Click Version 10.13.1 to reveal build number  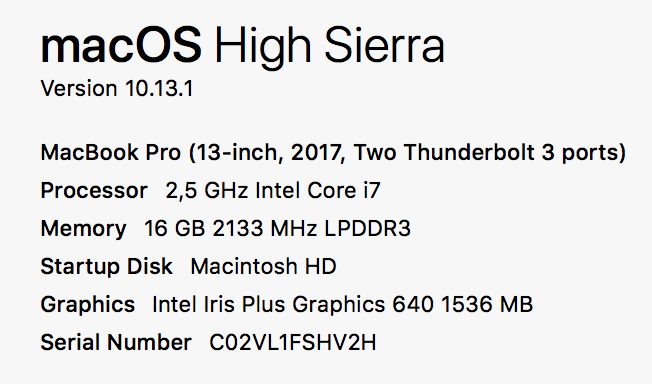[117, 89]
